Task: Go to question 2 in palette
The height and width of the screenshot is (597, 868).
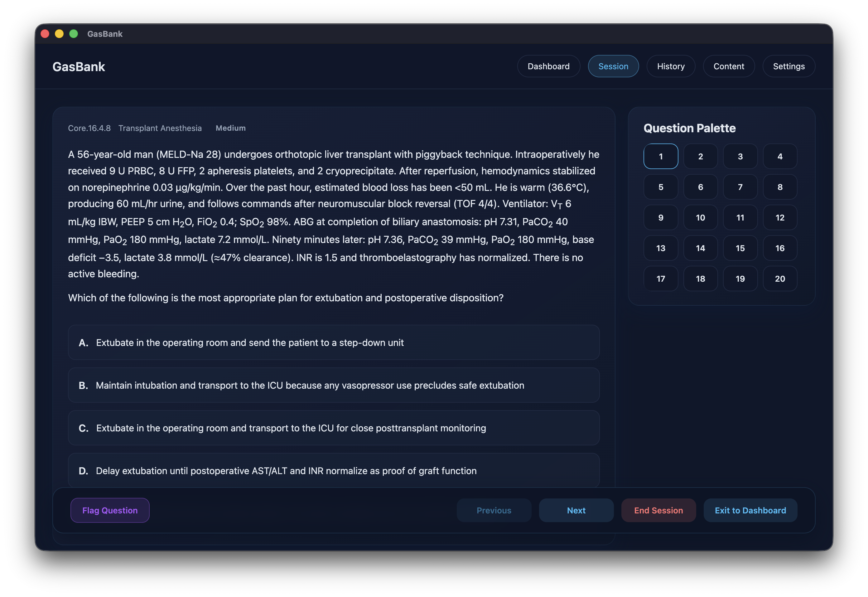Action: click(x=700, y=156)
